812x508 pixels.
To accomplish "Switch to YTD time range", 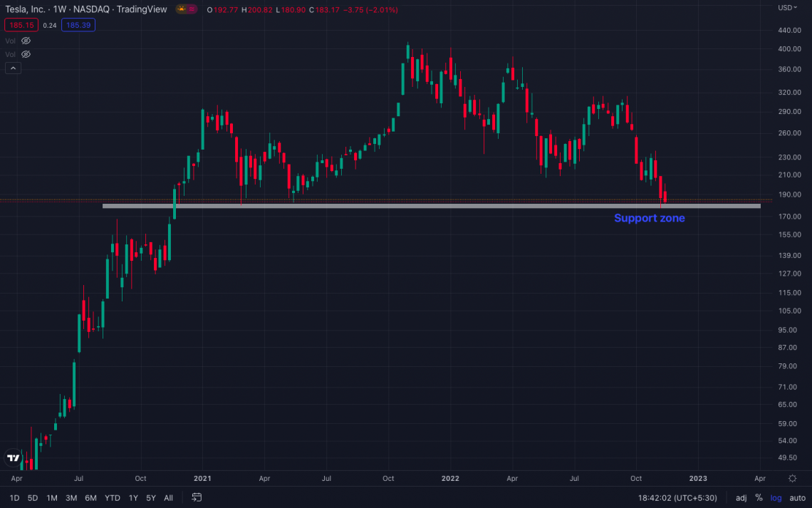I will pos(112,497).
